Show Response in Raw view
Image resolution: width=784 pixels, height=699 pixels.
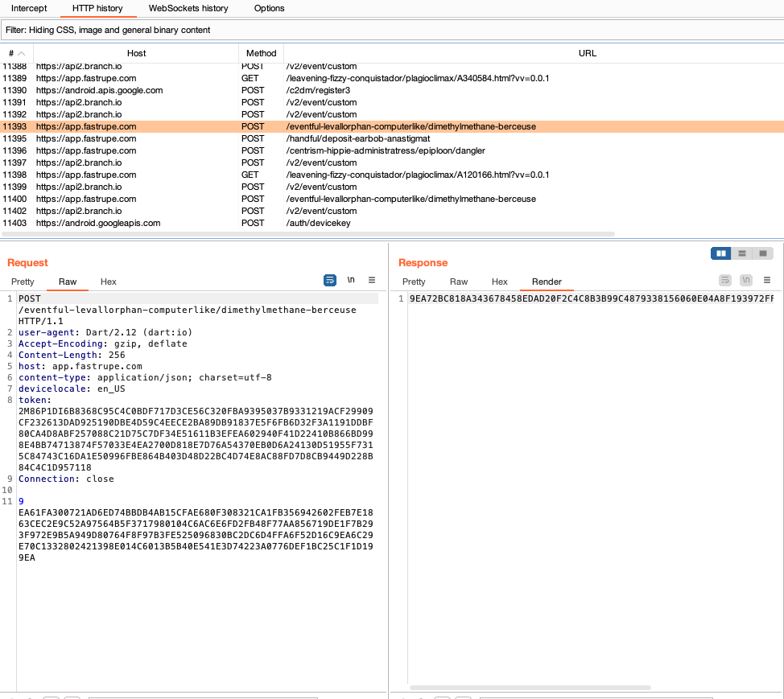[459, 282]
